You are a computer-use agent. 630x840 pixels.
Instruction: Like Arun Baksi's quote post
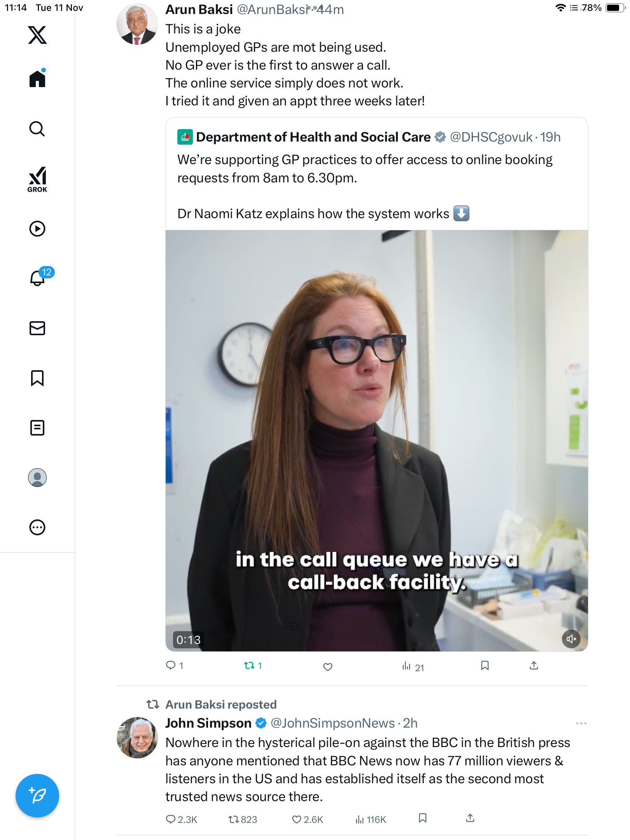(328, 667)
